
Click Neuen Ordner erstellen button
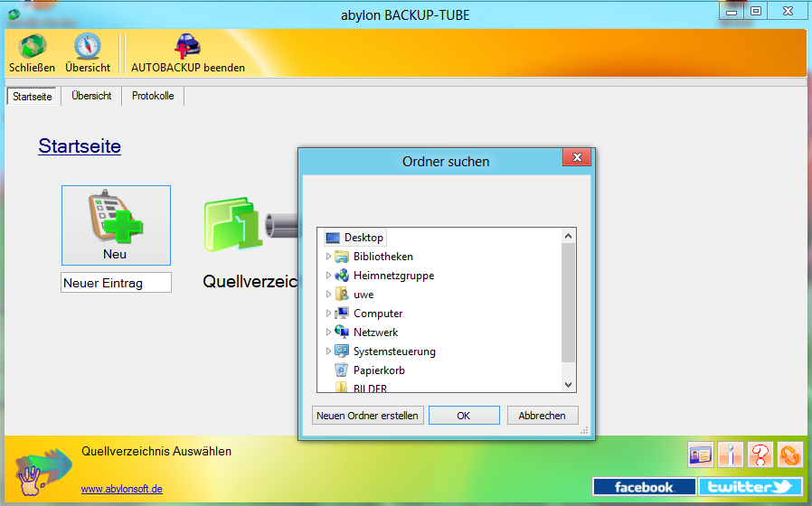tap(368, 416)
